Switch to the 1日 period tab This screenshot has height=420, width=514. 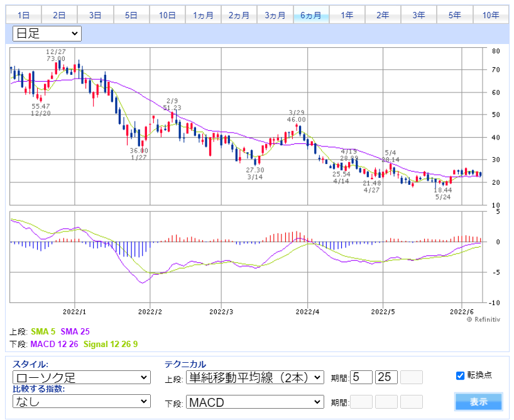click(23, 15)
